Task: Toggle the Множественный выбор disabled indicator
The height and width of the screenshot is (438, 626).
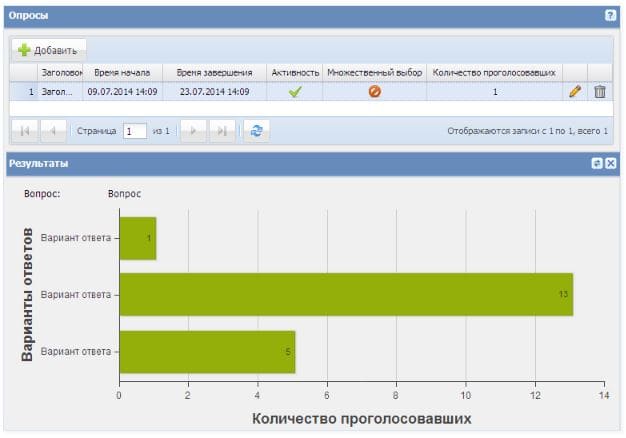Action: (x=375, y=91)
